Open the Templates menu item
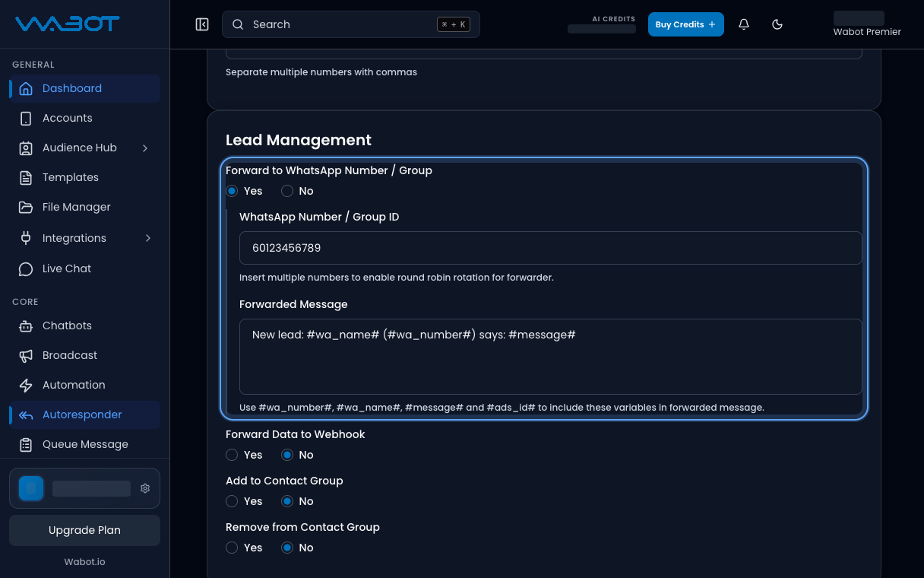 pyautogui.click(x=84, y=177)
